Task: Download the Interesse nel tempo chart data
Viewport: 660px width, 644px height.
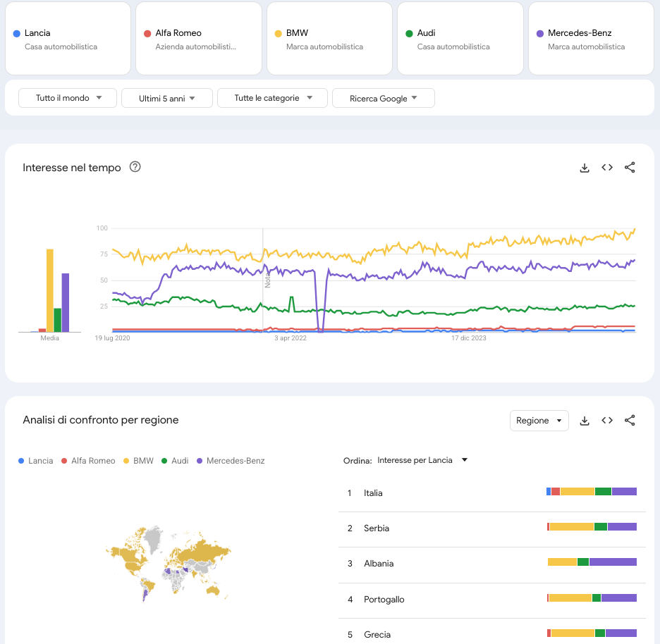Action: pyautogui.click(x=585, y=168)
